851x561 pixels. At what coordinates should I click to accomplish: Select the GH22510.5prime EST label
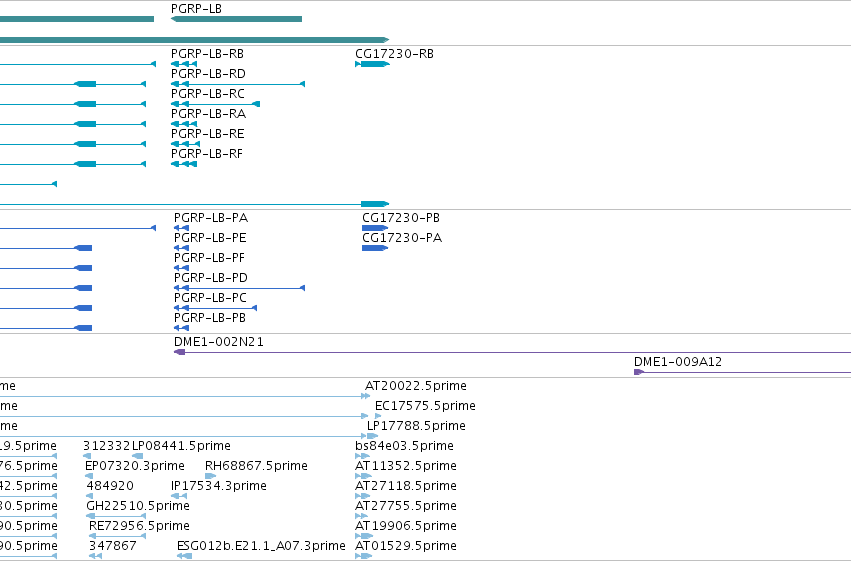pos(138,506)
